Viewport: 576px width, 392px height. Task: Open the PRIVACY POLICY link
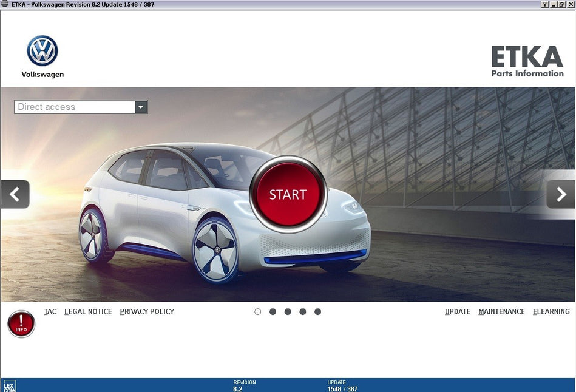pyautogui.click(x=147, y=312)
